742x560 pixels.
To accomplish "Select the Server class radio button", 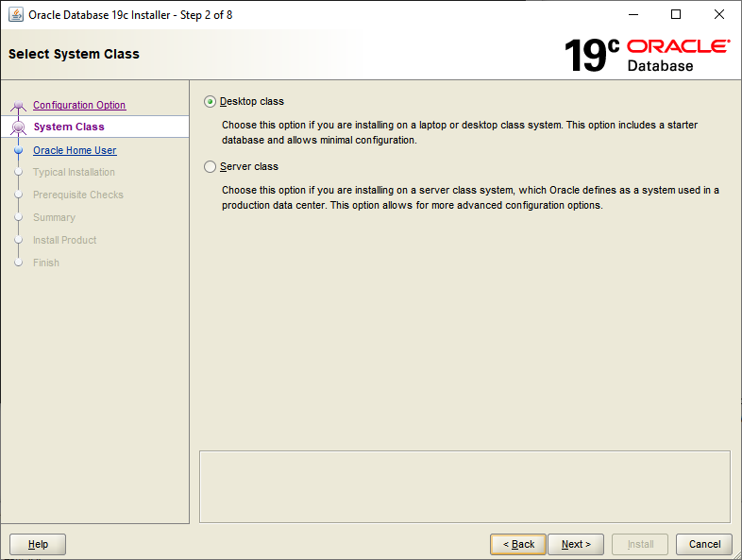I will pyautogui.click(x=210, y=166).
